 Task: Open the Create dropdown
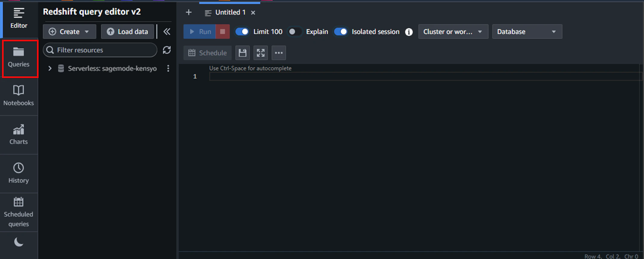(70, 32)
